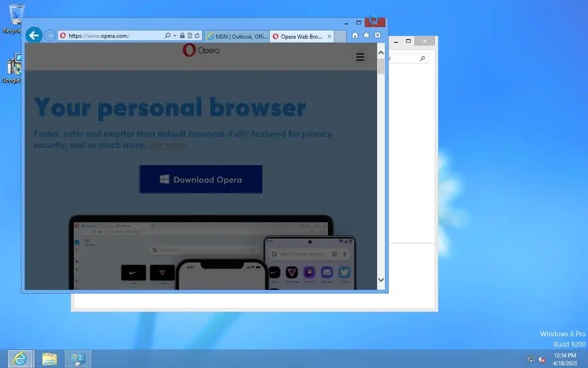Click the search magnifier in background window
Viewport: 588px width, 368px height.
(x=423, y=59)
